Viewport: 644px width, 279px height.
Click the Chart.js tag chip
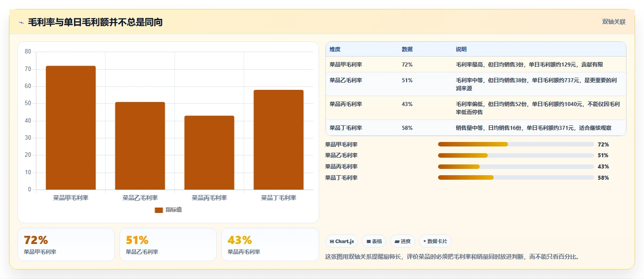[342, 241]
